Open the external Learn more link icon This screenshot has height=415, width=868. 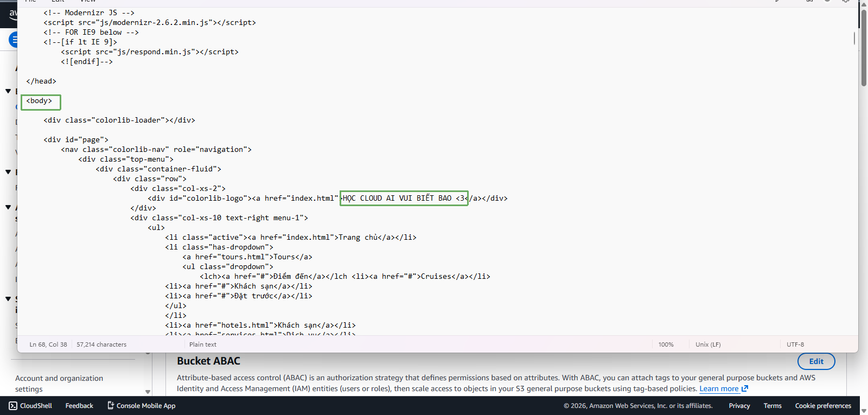tap(745, 388)
